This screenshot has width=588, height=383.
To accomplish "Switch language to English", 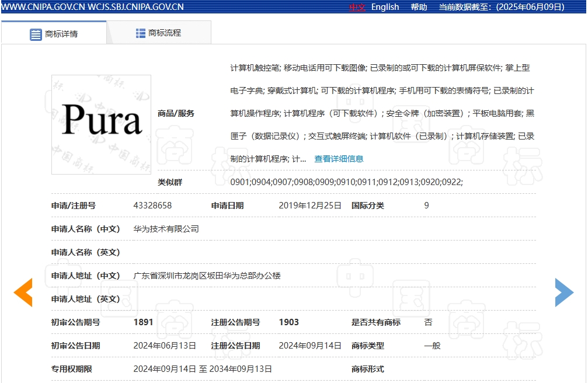I will (385, 7).
